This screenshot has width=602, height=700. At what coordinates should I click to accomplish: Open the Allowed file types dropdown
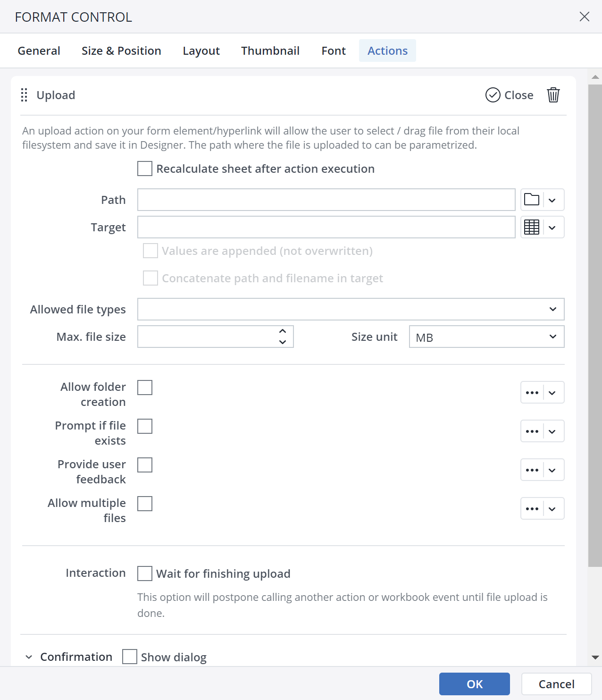pos(351,309)
